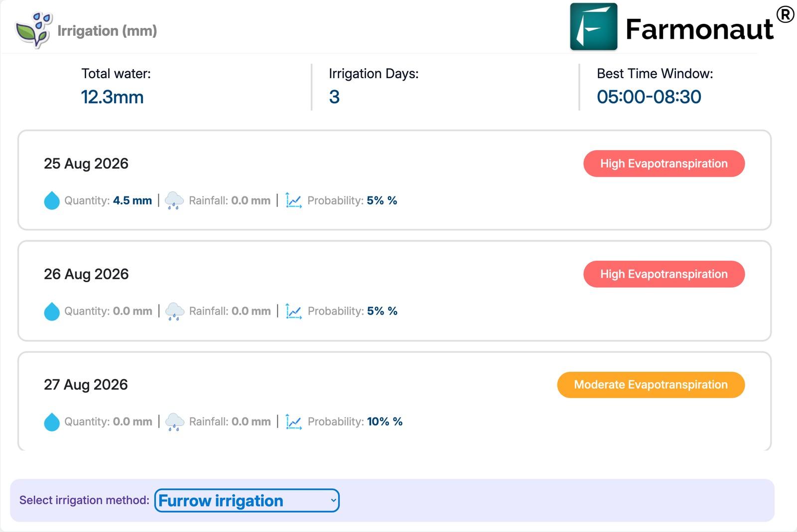Click rain cloud icon for 27 Aug

tap(174, 422)
